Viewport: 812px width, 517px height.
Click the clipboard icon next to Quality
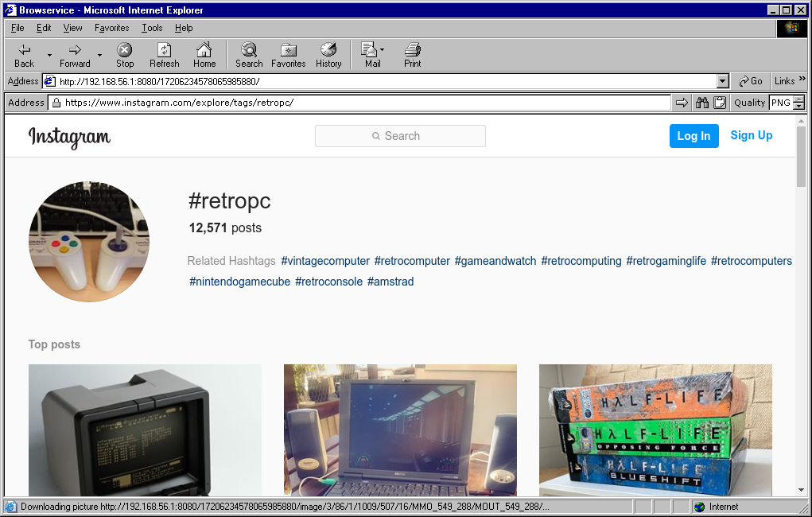pyautogui.click(x=720, y=103)
